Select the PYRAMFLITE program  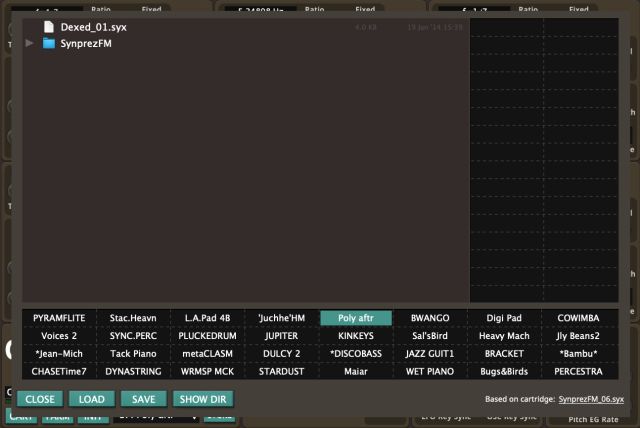tap(59, 318)
